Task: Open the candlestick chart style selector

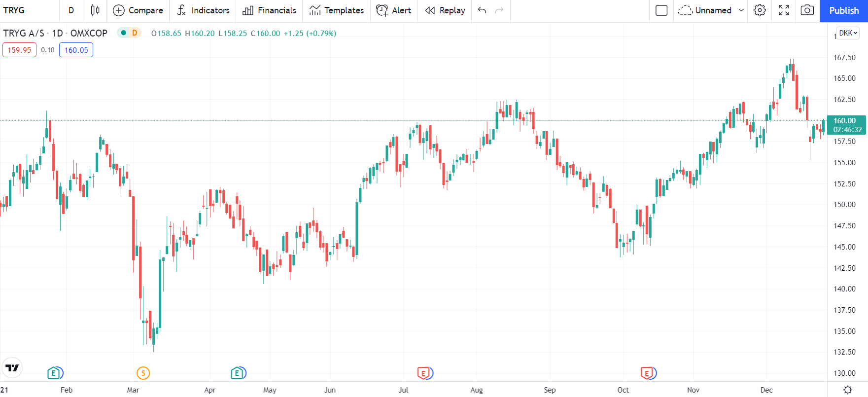Action: coord(95,10)
